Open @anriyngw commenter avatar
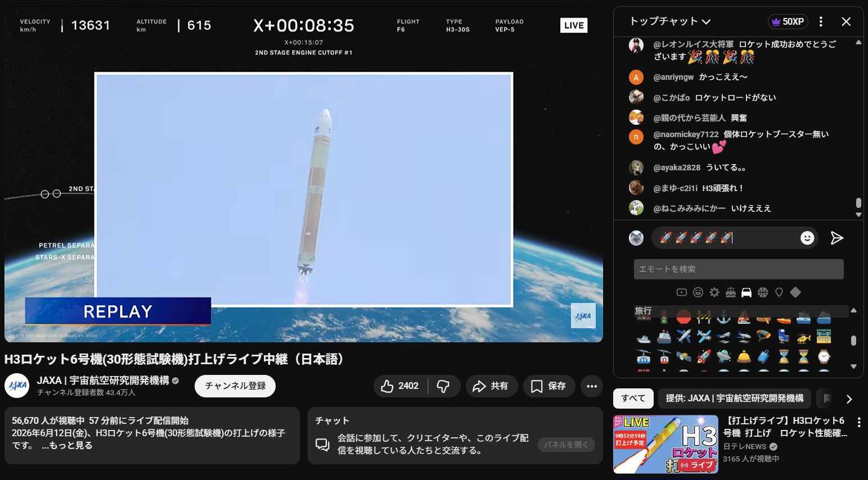 [636, 77]
